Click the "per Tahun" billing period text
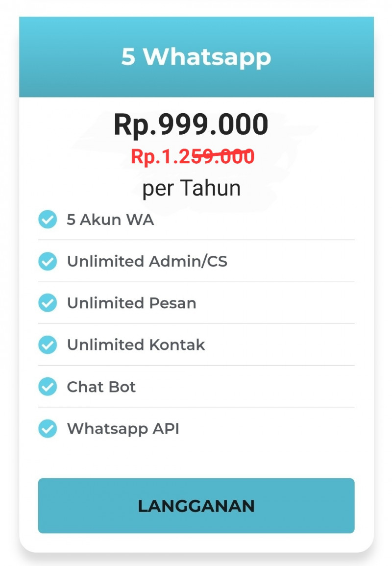Screen dimensions: 392x566 192,188
